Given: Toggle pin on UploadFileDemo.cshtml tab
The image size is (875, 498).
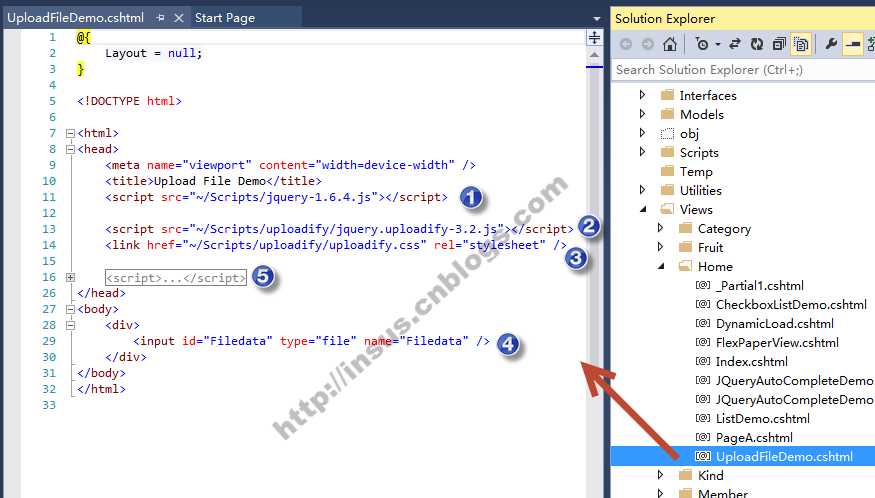Looking at the screenshot, I should click(x=161, y=18).
